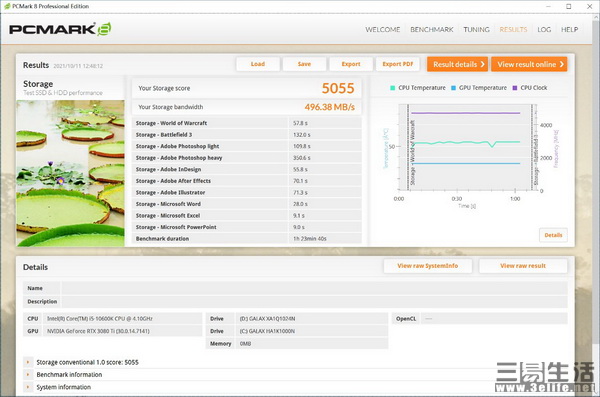Image resolution: width=600 pixels, height=397 pixels.
Task: Toggle the CPU Temperature legend marker
Action: [x=392, y=88]
